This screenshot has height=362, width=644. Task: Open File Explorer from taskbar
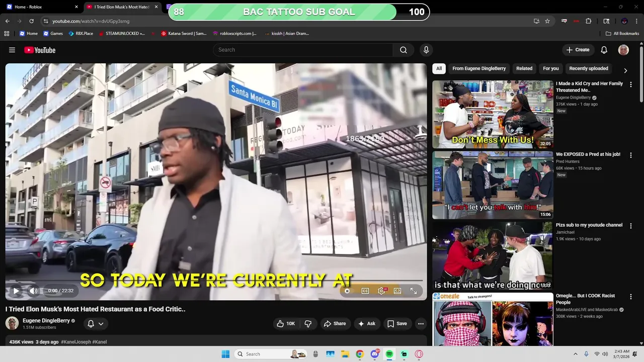coord(345,354)
